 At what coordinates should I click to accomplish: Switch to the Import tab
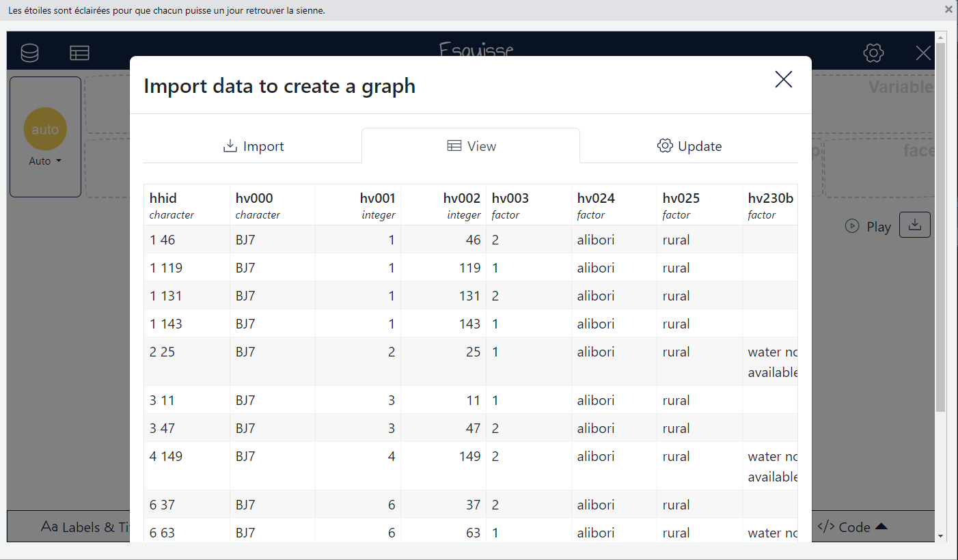(x=253, y=146)
